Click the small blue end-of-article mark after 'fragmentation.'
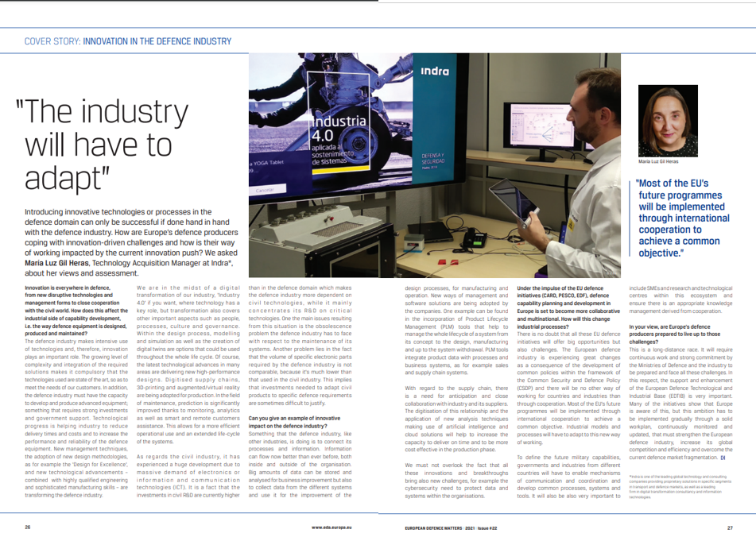Viewport: 756px width, 541px height. click(723, 458)
